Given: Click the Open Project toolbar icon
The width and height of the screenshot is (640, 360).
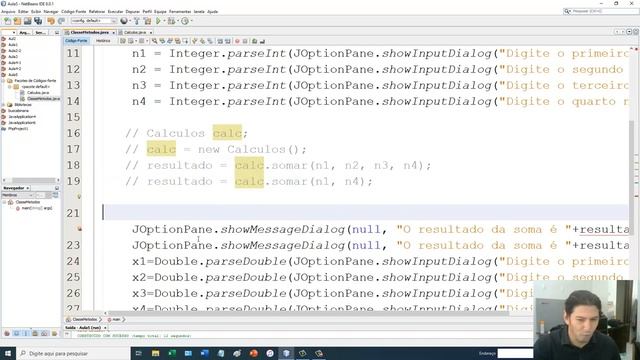Looking at the screenshot, I should 27,21.
